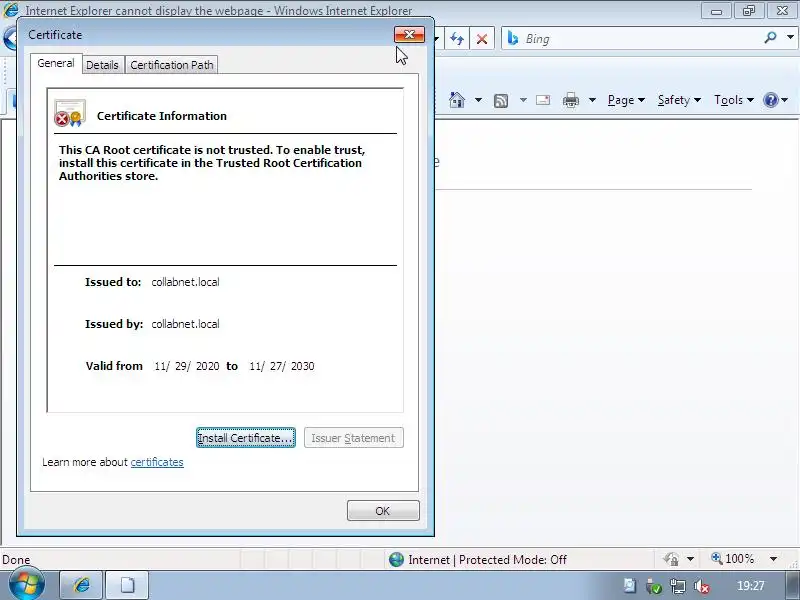Click the Internet zone globe icon
Viewport: 800px width, 600px height.
tap(396, 560)
